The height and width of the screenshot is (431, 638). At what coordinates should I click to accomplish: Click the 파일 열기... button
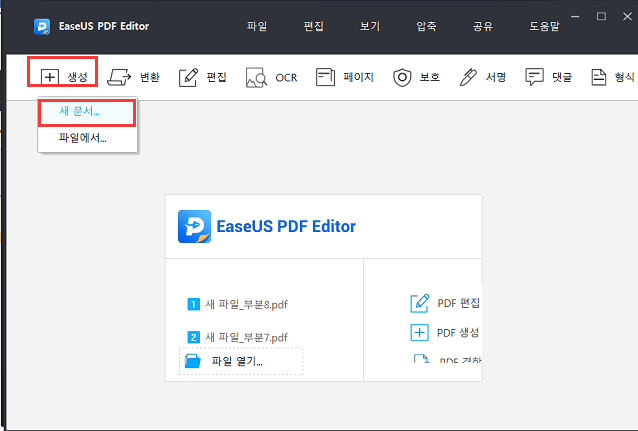pyautogui.click(x=241, y=361)
